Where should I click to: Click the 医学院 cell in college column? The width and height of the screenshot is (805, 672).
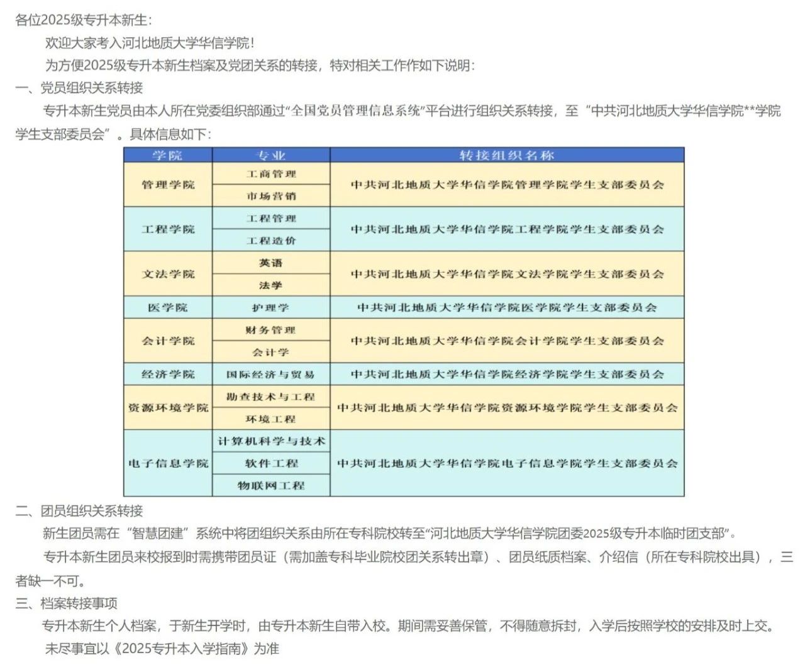168,307
